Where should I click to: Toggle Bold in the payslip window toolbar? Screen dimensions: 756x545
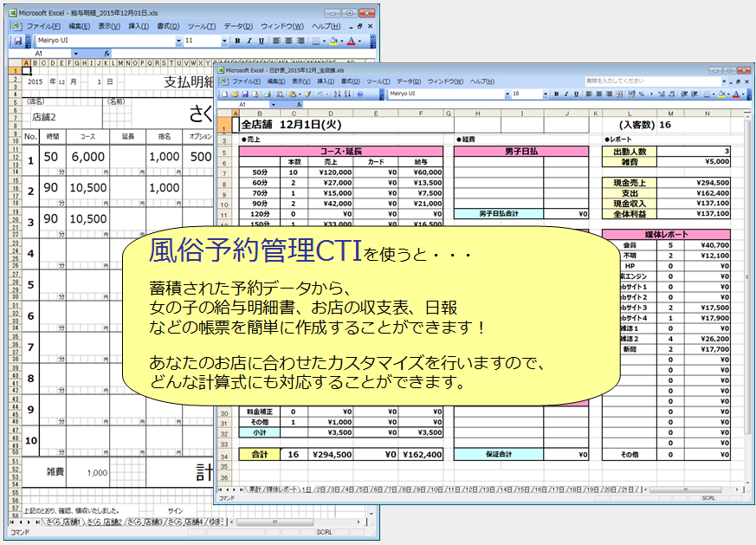point(237,41)
